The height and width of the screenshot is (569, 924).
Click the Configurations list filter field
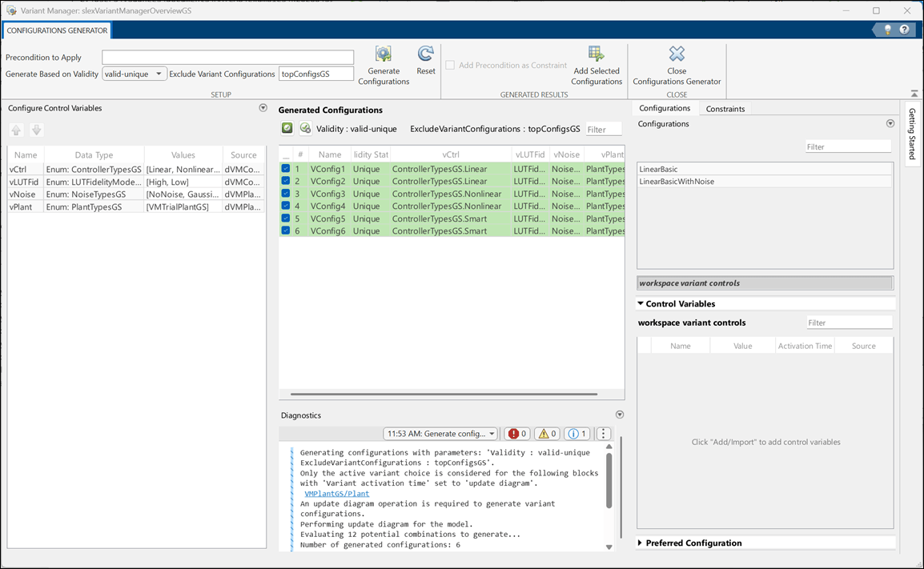click(x=848, y=146)
